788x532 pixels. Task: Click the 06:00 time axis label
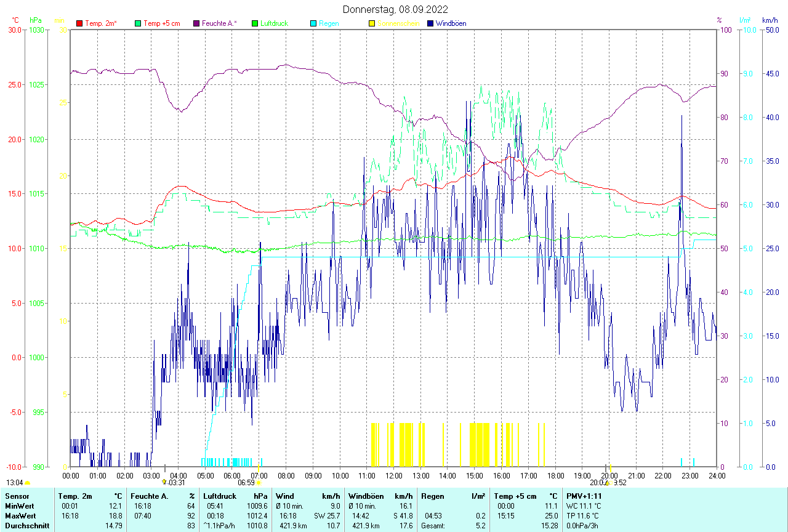232,475
